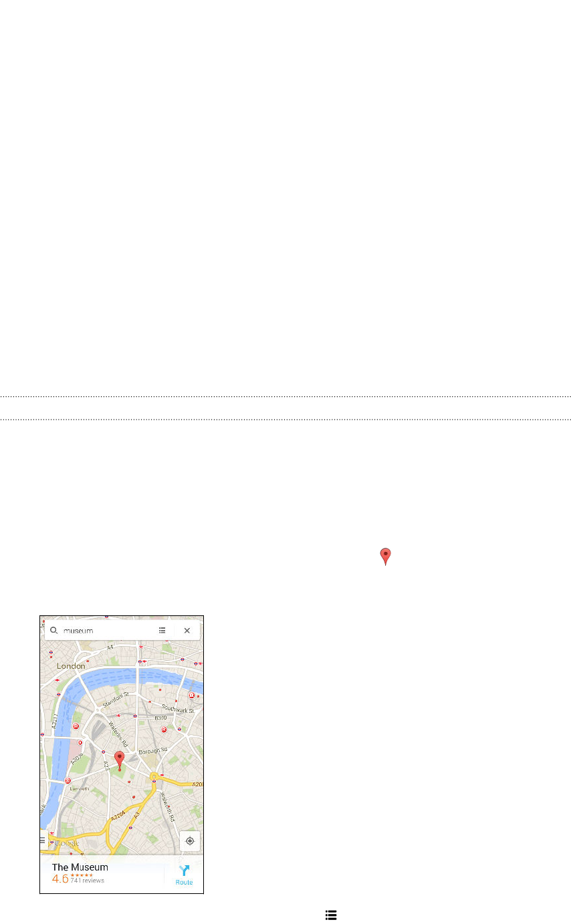
Task: Open the results list view icon in search bar
Action: click(162, 630)
